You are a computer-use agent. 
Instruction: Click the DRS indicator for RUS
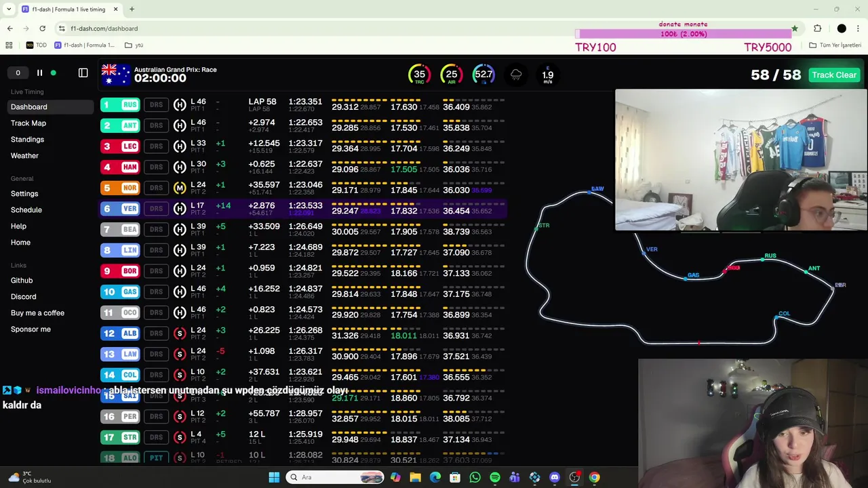[x=156, y=105]
